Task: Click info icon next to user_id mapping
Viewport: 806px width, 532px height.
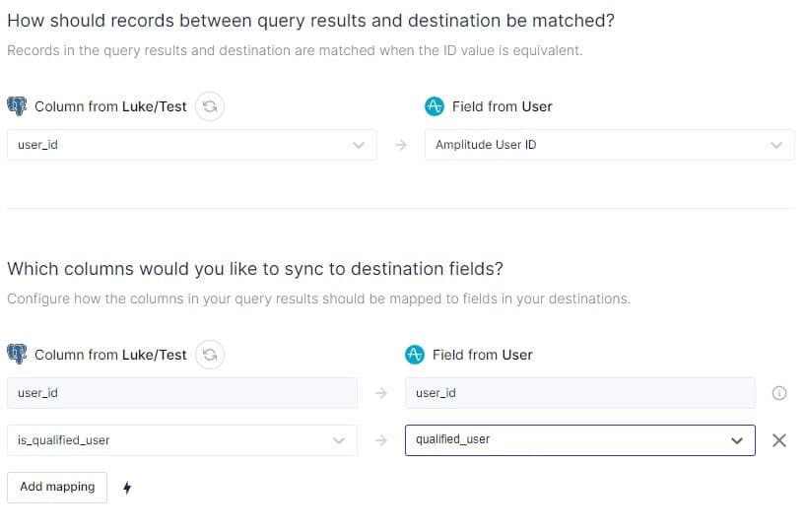Action: click(778, 393)
